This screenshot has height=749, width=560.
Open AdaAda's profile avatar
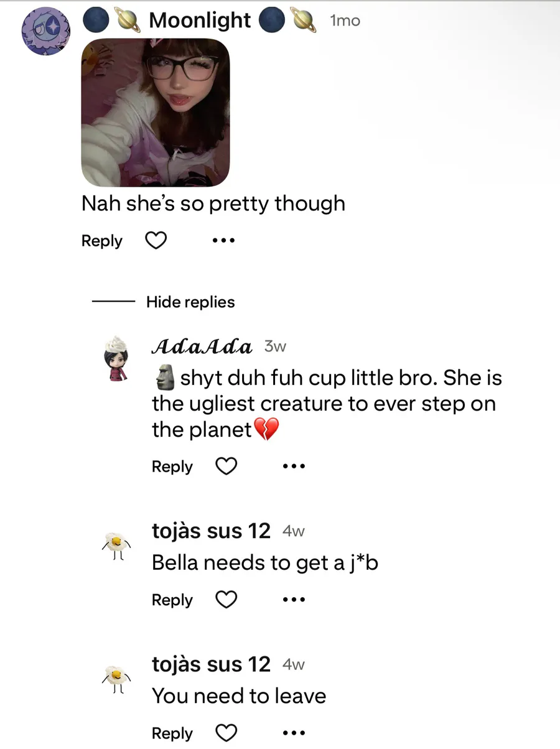115,358
